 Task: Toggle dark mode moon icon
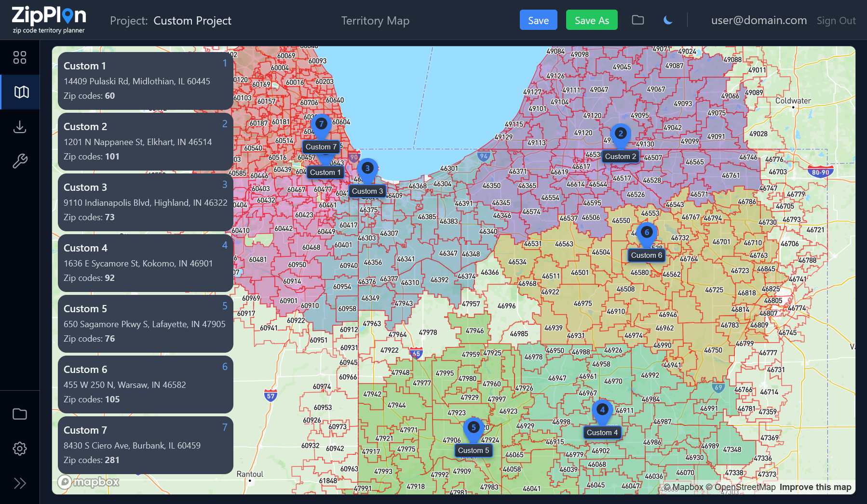[668, 20]
